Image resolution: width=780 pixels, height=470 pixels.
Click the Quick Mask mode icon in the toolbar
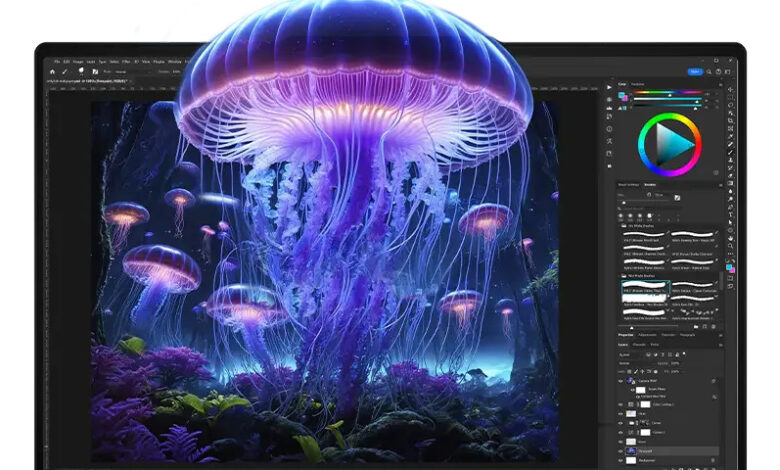pyautogui.click(x=730, y=278)
